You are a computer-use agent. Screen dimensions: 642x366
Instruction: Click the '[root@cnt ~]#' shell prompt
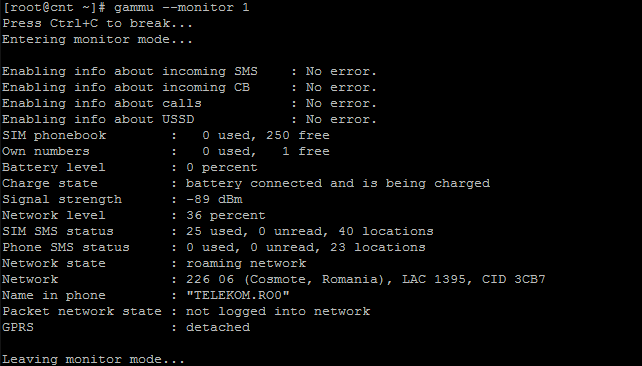(x=54, y=8)
